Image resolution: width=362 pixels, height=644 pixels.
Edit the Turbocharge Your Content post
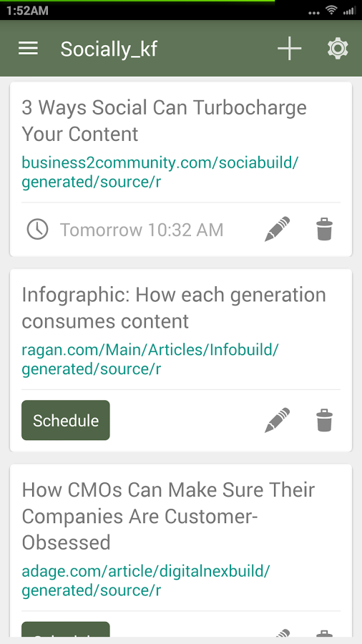(x=277, y=229)
